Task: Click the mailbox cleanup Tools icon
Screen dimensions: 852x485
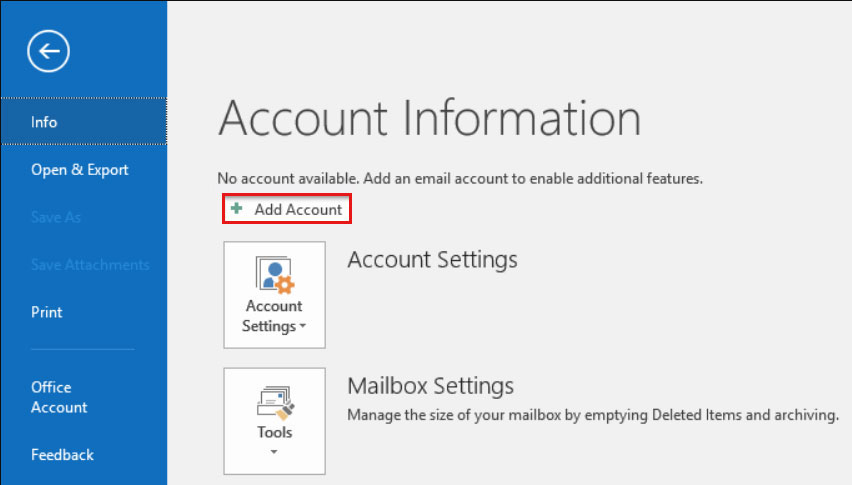Action: 274,402
